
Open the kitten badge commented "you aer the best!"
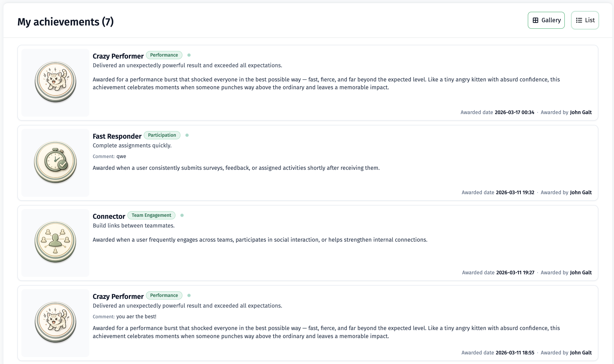(x=56, y=322)
